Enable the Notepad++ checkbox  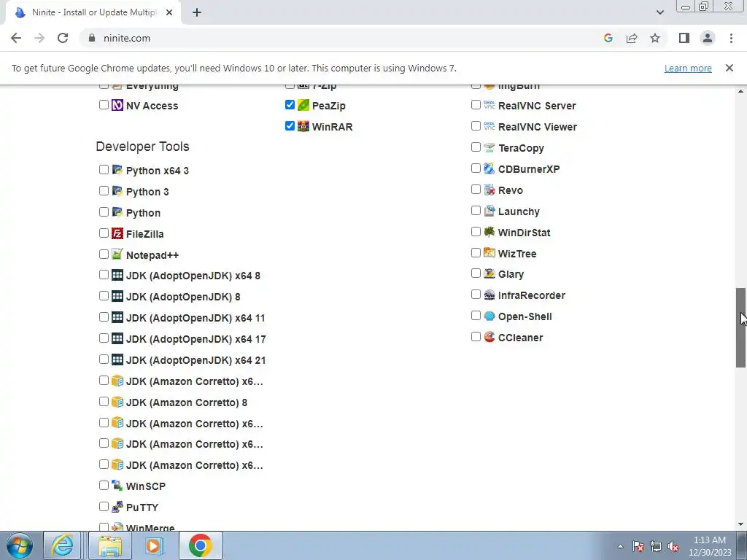(x=104, y=254)
